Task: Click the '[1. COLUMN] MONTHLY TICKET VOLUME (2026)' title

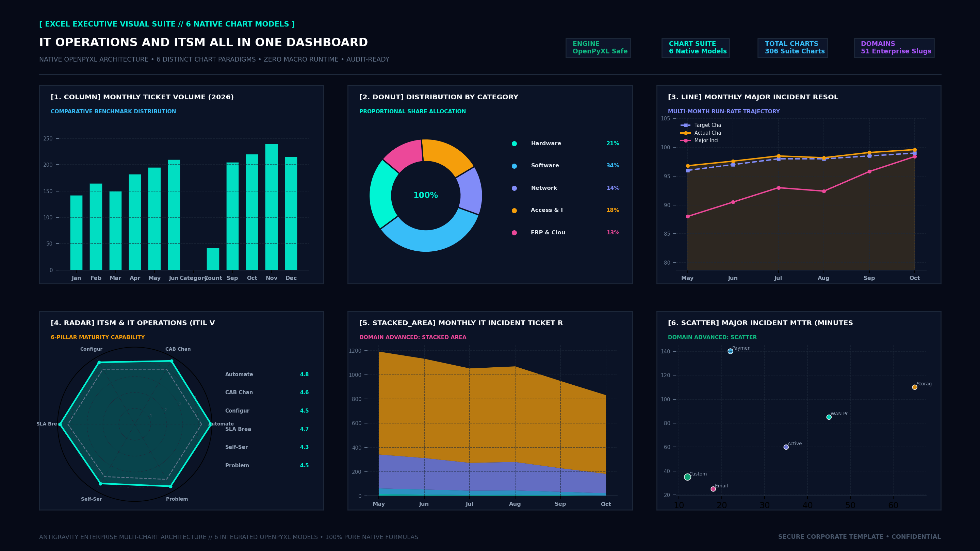Action: 142,97
